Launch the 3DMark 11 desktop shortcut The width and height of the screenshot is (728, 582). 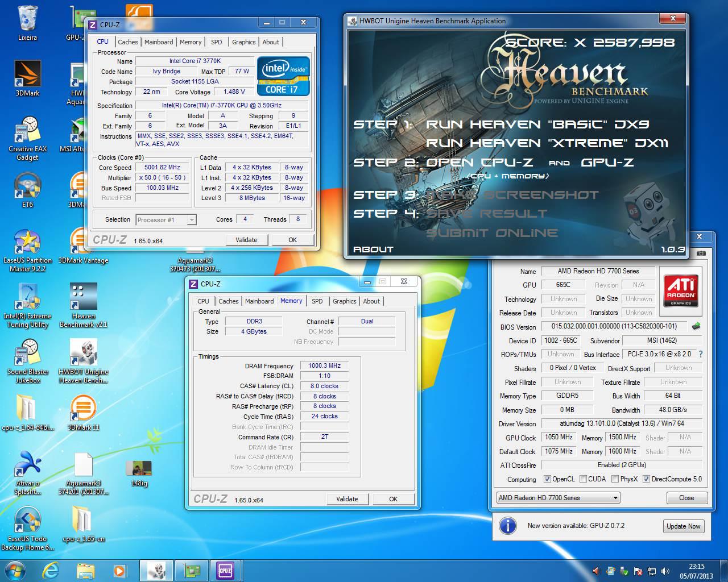(x=83, y=413)
